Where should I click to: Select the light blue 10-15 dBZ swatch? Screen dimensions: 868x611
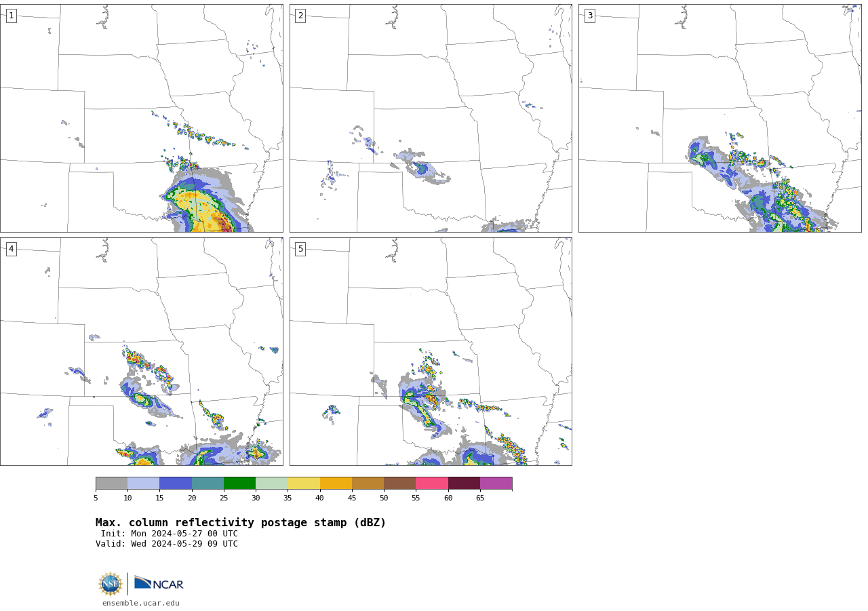(143, 484)
